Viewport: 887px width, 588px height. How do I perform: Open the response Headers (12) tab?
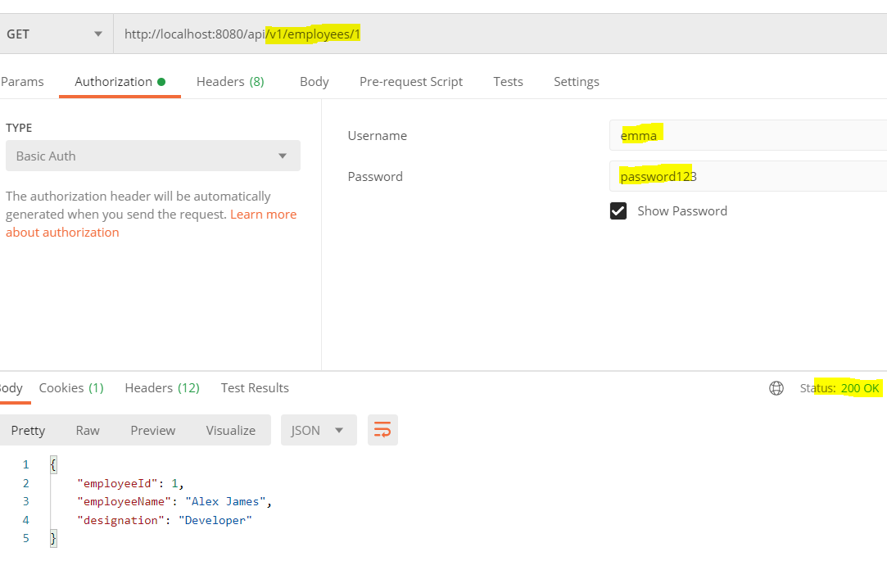[162, 388]
